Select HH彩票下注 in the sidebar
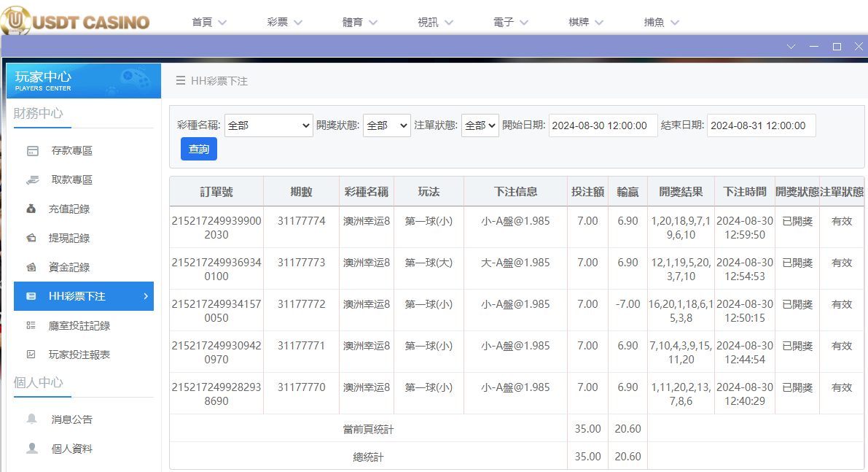Viewport: 868px width, 472px height. (x=84, y=296)
